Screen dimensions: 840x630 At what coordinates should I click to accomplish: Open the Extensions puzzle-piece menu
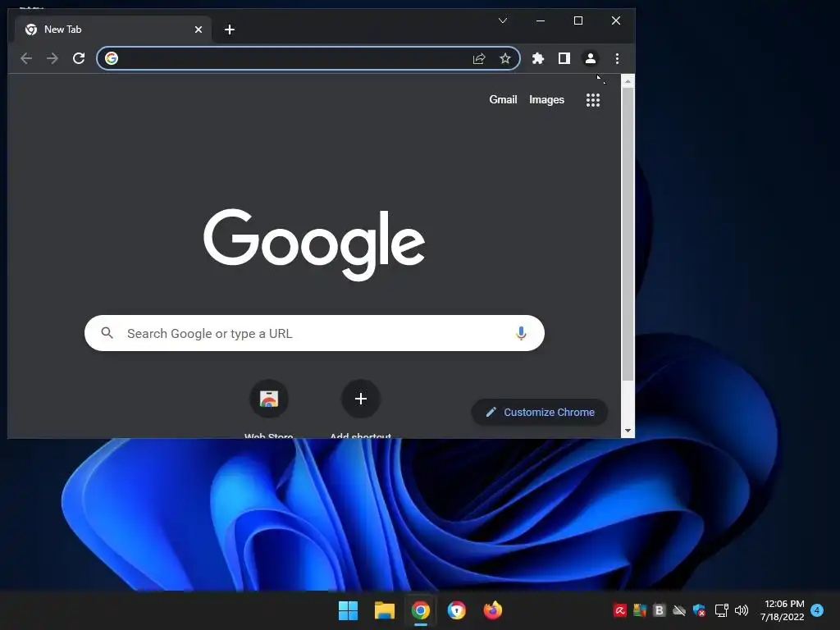click(538, 58)
